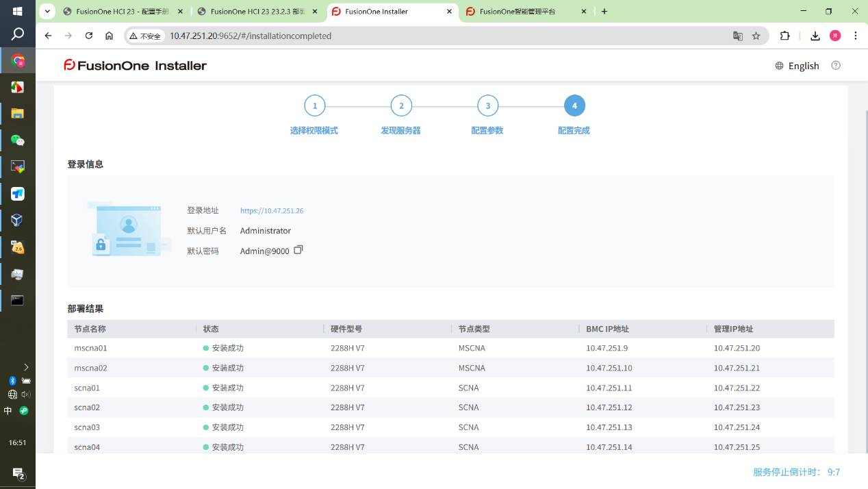This screenshot has width=868, height=489.
Task: Open WeChat in the taskbar
Action: (18, 140)
